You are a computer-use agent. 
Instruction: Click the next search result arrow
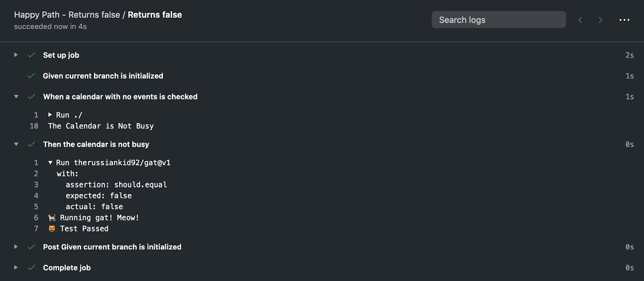coord(601,20)
